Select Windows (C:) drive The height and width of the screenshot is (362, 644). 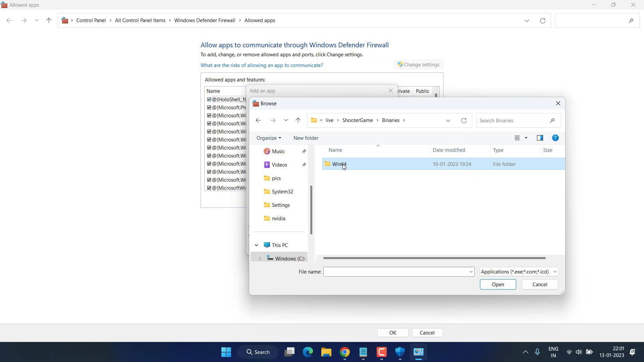290,259
